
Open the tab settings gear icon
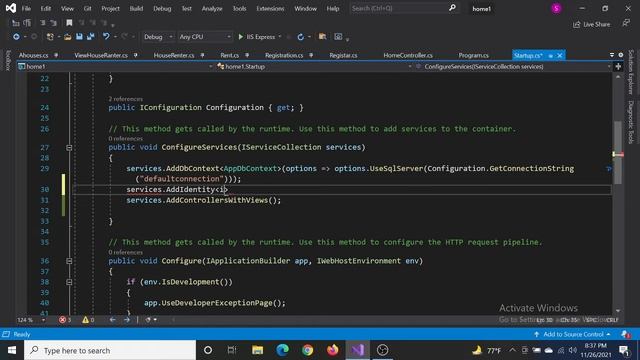pyautogui.click(x=621, y=55)
